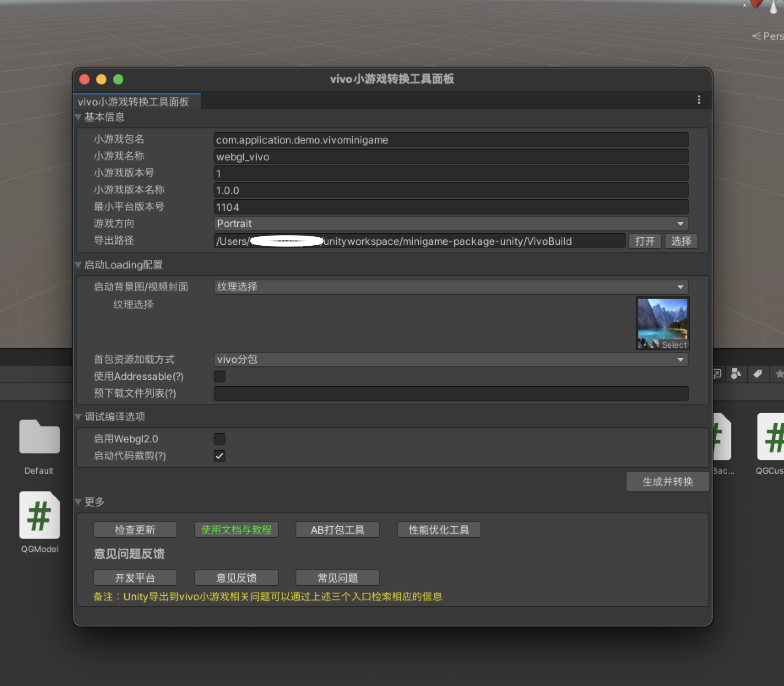Click the 意见问题反馈 heading text
This screenshot has width=784, height=686.
point(129,554)
